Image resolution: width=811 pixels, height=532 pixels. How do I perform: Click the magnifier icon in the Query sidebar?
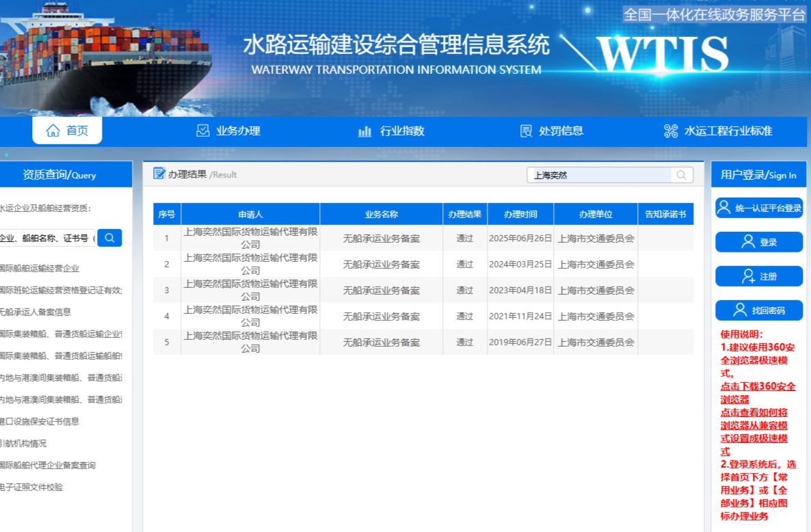click(109, 237)
